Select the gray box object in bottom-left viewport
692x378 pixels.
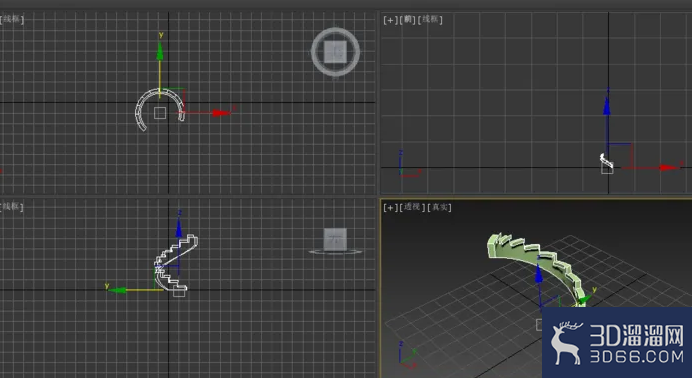tap(335, 240)
